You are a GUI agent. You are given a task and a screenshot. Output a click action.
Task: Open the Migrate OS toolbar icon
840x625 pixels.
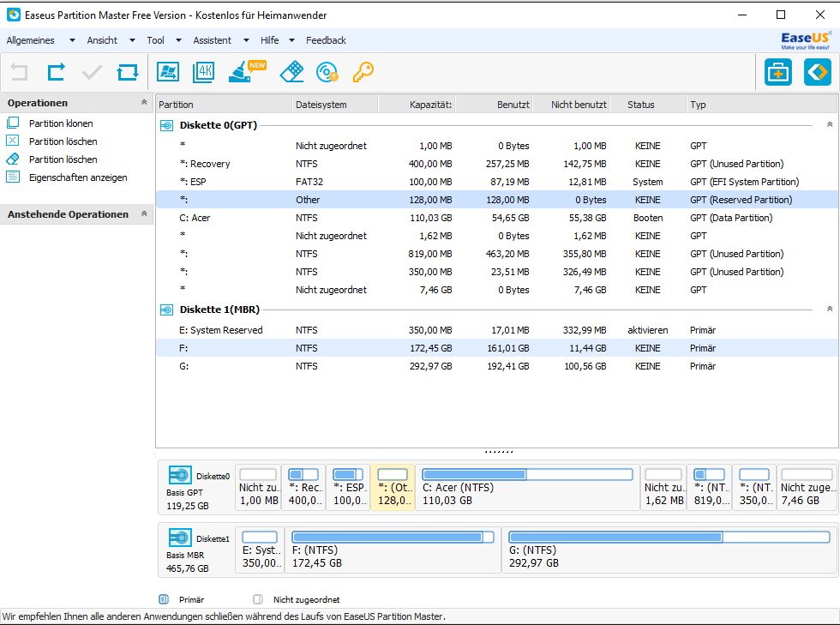[x=168, y=72]
